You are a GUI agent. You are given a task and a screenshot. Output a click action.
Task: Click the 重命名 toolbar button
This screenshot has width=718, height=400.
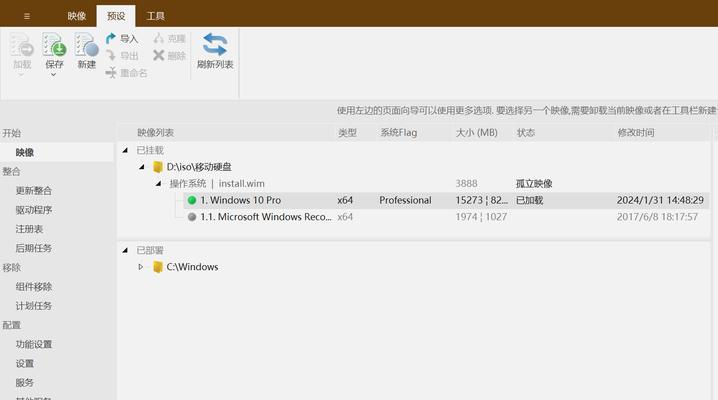[126, 72]
